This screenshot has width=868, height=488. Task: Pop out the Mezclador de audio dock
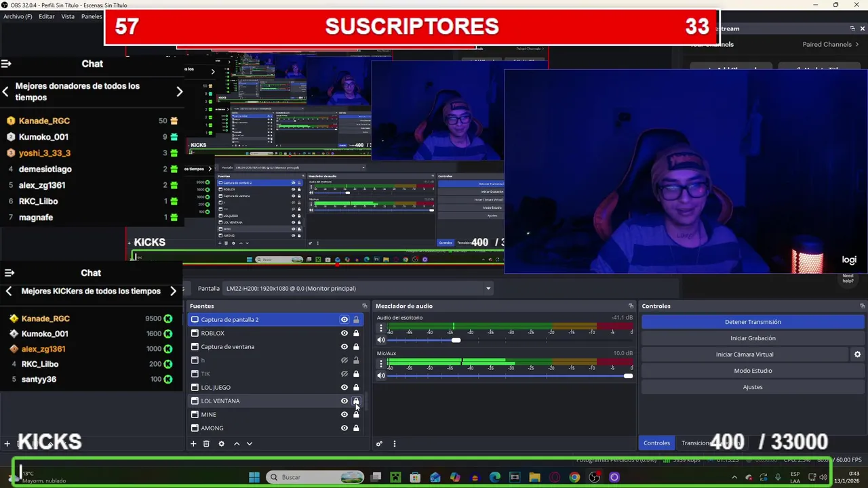pos(631,306)
